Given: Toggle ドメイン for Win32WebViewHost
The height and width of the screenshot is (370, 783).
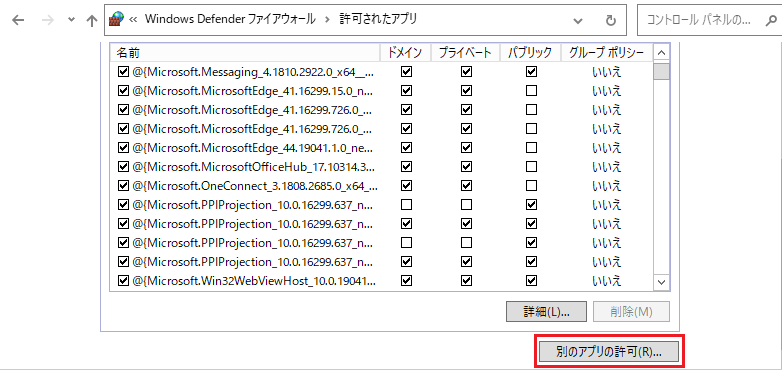Looking at the screenshot, I should click(x=406, y=281).
